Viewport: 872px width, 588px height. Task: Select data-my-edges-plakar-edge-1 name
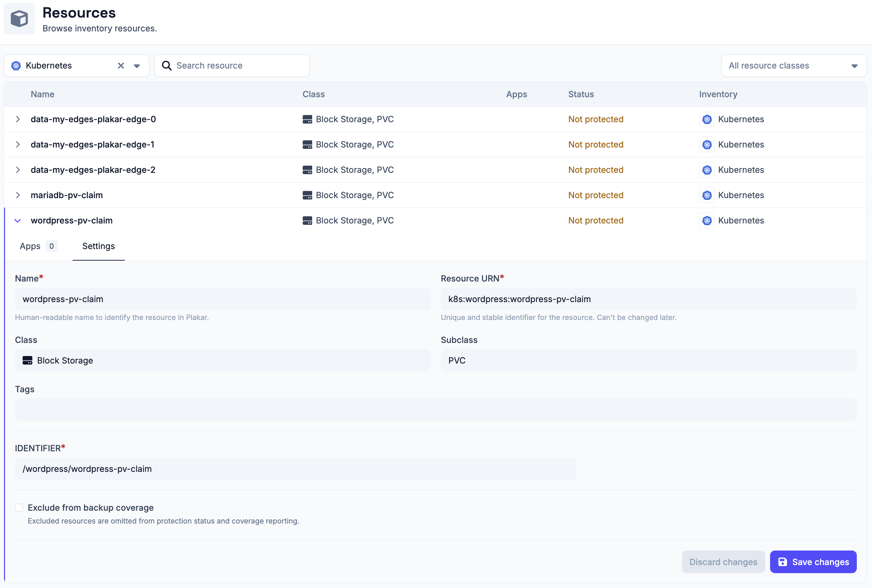tap(92, 144)
